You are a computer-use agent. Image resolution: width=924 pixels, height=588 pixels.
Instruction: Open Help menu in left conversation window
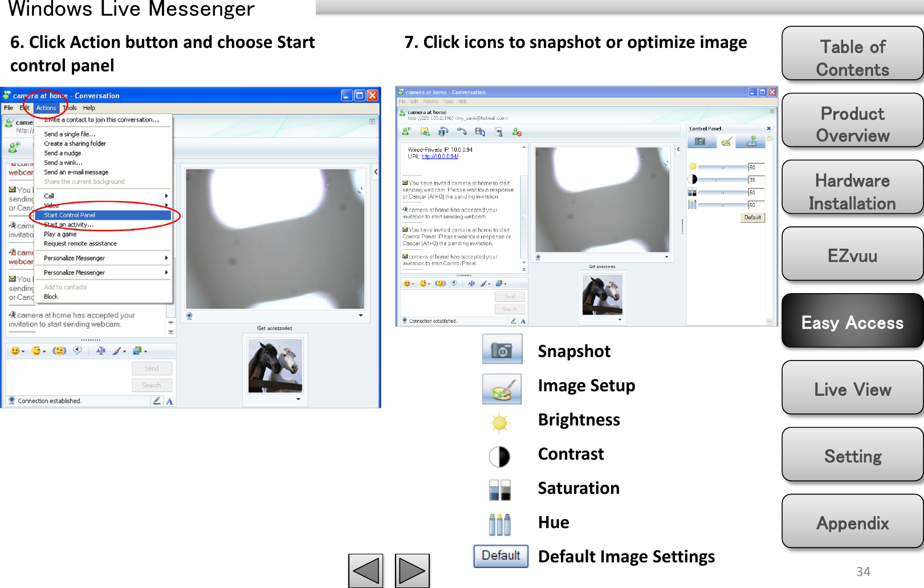[89, 108]
